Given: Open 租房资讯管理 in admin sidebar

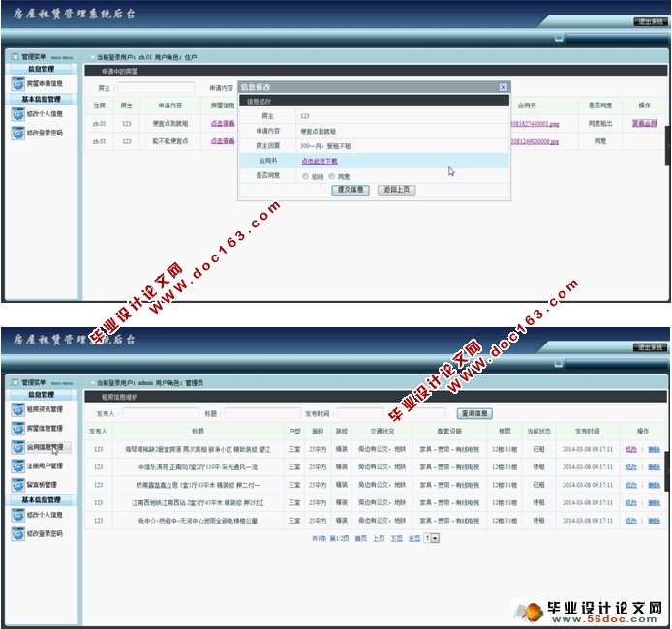Looking at the screenshot, I should 45,409.
